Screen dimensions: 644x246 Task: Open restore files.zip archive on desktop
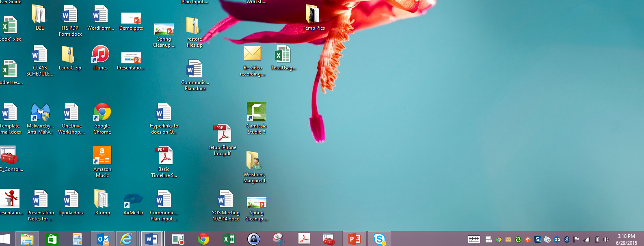coord(193,26)
